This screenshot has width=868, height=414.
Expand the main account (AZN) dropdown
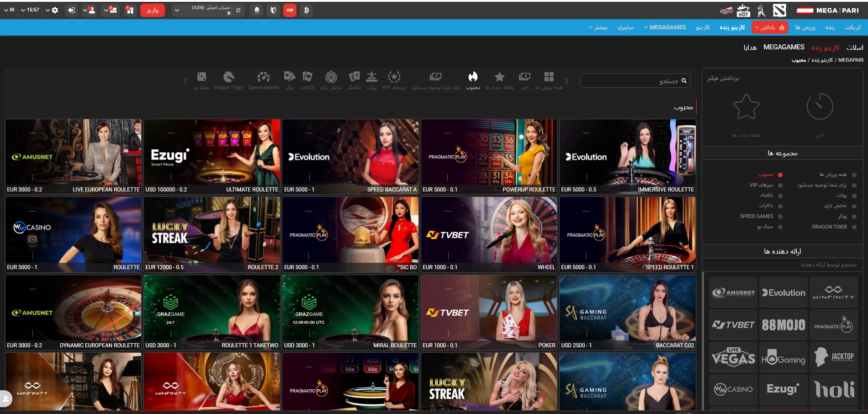pos(177,10)
